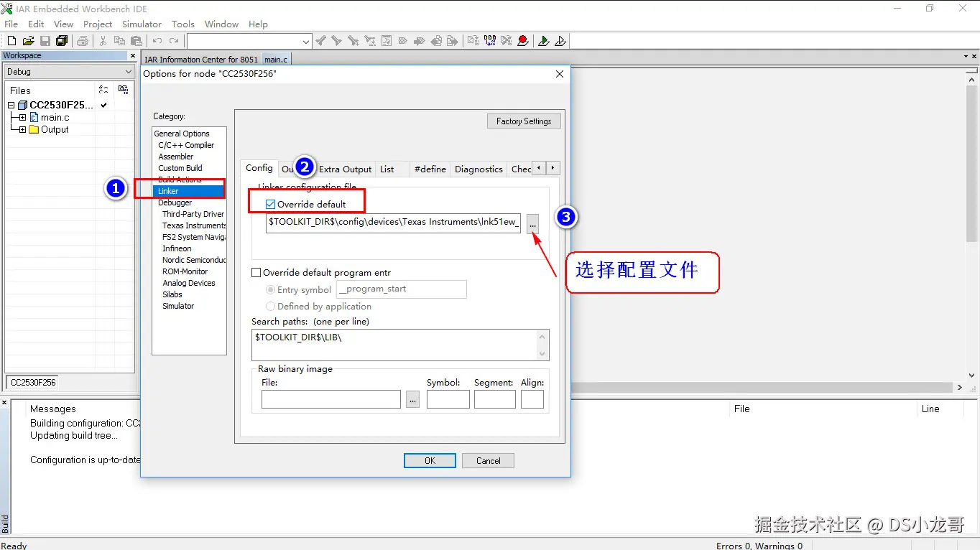Close the Workspace panel with X
This screenshot has width=980, height=550.
pyautogui.click(x=133, y=55)
